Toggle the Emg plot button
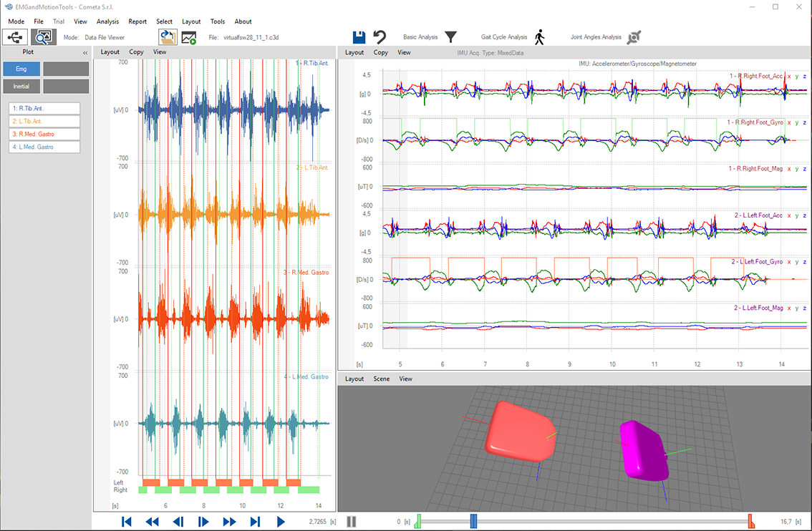Screen dimensions: 812x531 click(x=21, y=69)
